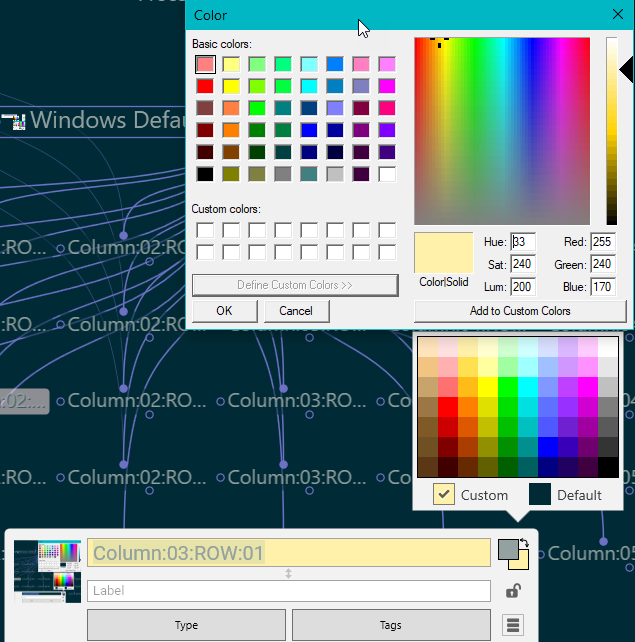Click the Column:05 thought on the right
This screenshot has width=635, height=642.
pyautogui.click(x=591, y=554)
